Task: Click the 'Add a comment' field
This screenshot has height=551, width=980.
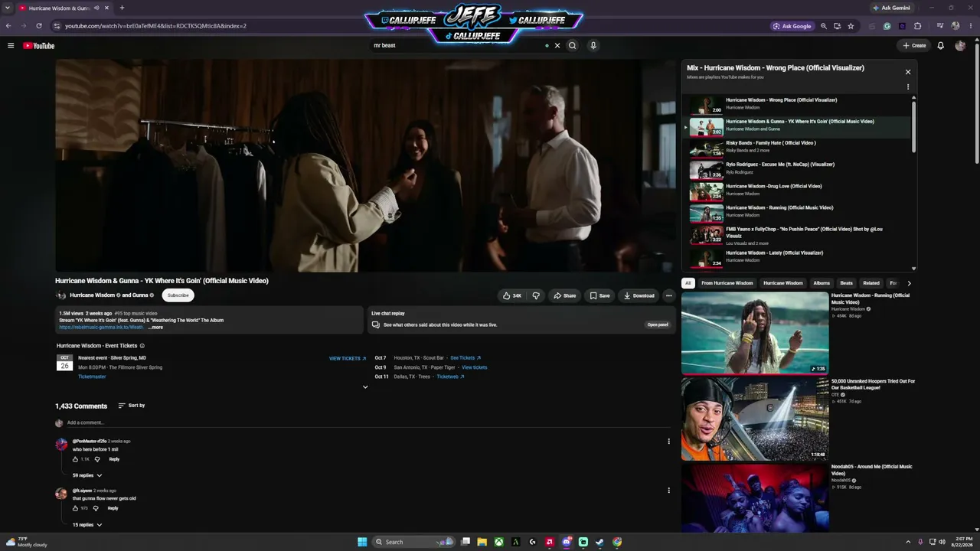Action: tap(367, 422)
